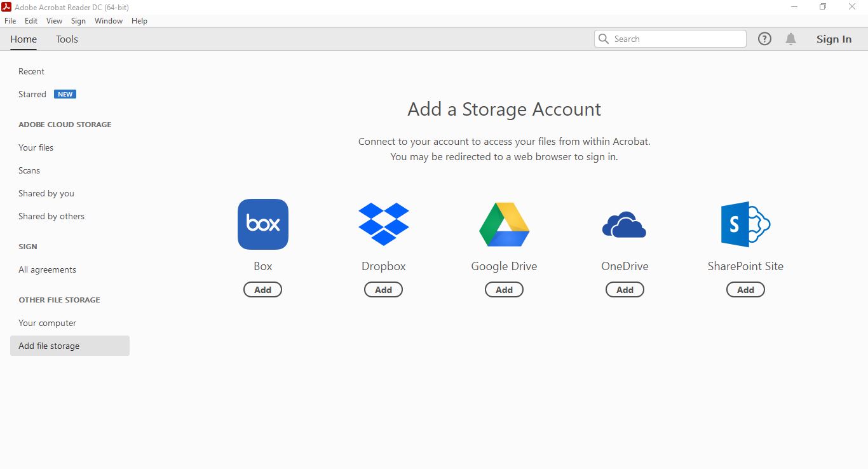The height and width of the screenshot is (469, 868).
Task: Open Shared by others files
Action: tap(51, 216)
